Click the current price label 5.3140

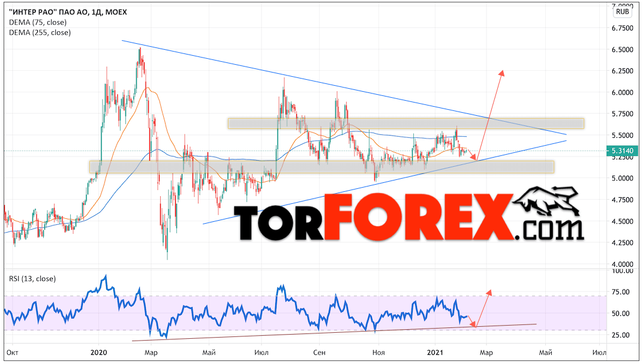[x=622, y=151]
